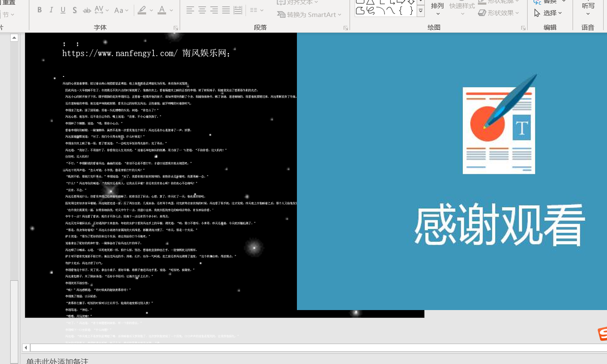
Task: Toggle underline formatting
Action: (63, 10)
